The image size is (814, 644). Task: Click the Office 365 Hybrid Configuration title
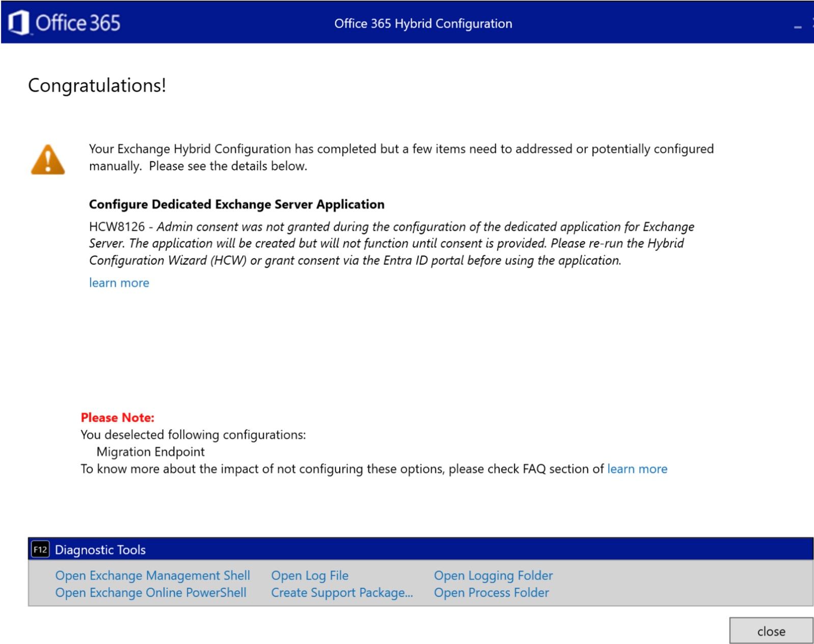[423, 23]
